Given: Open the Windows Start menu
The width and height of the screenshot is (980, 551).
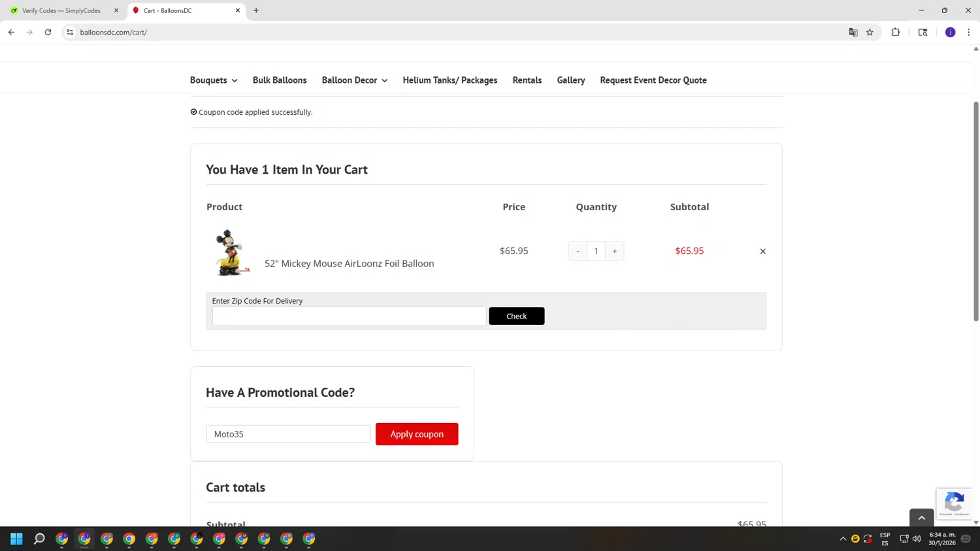Looking at the screenshot, I should click(16, 539).
